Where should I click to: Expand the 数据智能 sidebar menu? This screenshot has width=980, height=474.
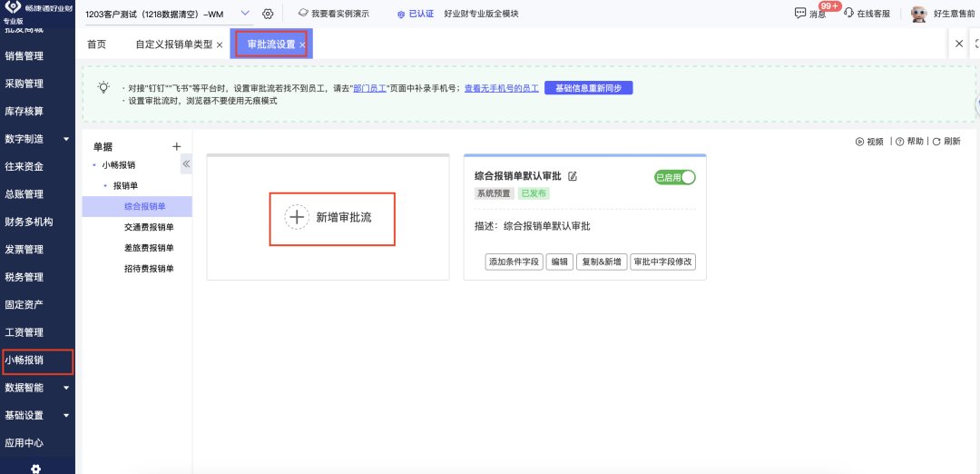click(65, 388)
